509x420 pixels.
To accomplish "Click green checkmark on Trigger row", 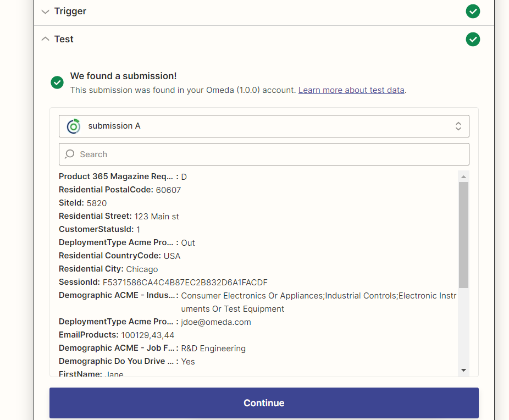I will (473, 11).
